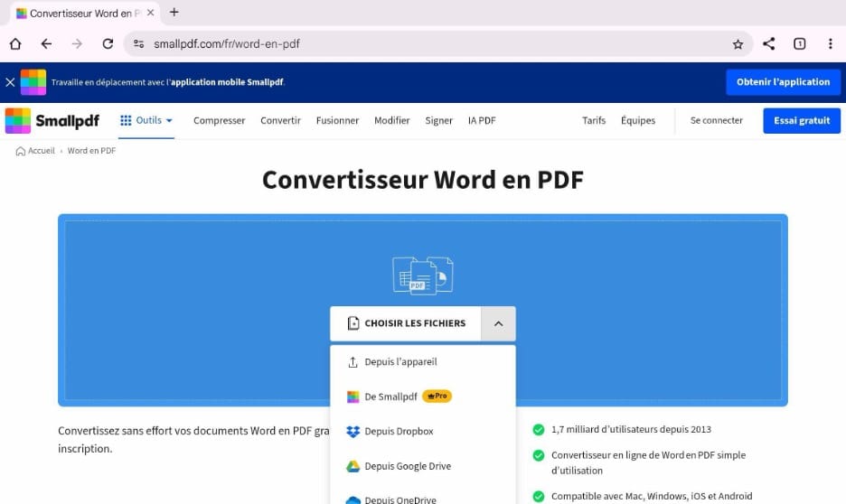
Task: Click the upload arrow icon
Action: (352, 362)
